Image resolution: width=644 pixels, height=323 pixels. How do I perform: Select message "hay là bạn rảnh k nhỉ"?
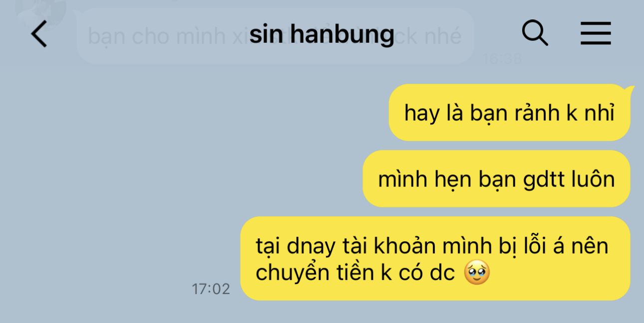(509, 113)
